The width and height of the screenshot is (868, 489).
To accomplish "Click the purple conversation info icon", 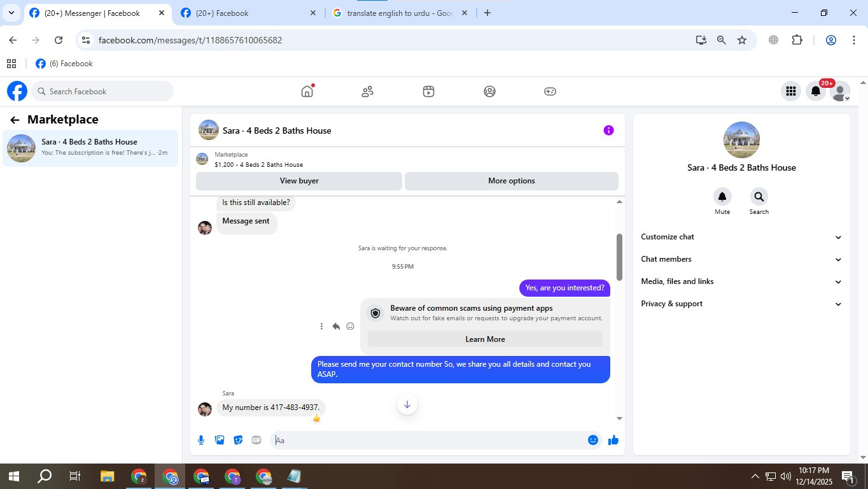I will pyautogui.click(x=608, y=131).
